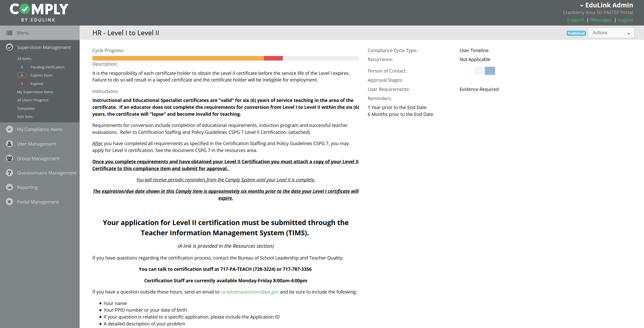
Task: Click the Portal Management gear icon
Action: click(9, 202)
